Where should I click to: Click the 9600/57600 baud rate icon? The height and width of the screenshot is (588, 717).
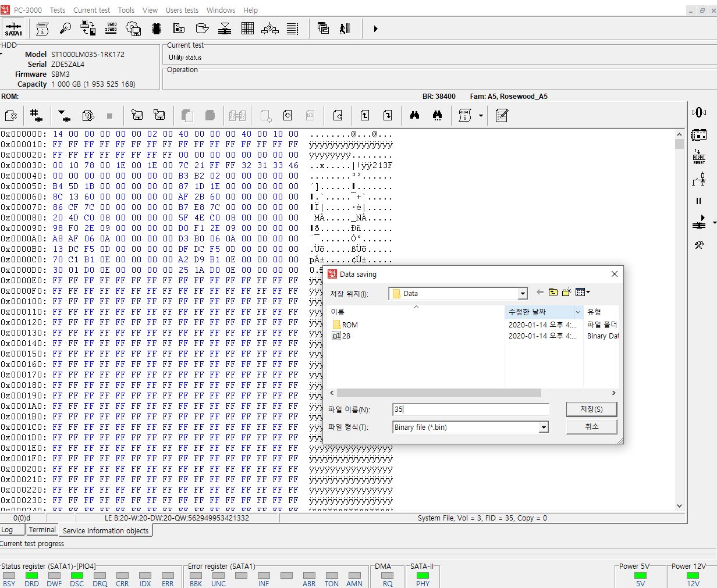pos(111,28)
